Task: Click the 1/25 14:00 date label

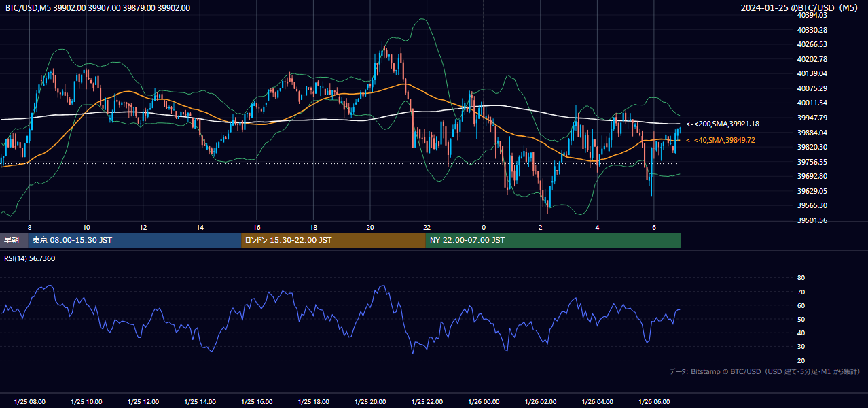Action: point(200,402)
